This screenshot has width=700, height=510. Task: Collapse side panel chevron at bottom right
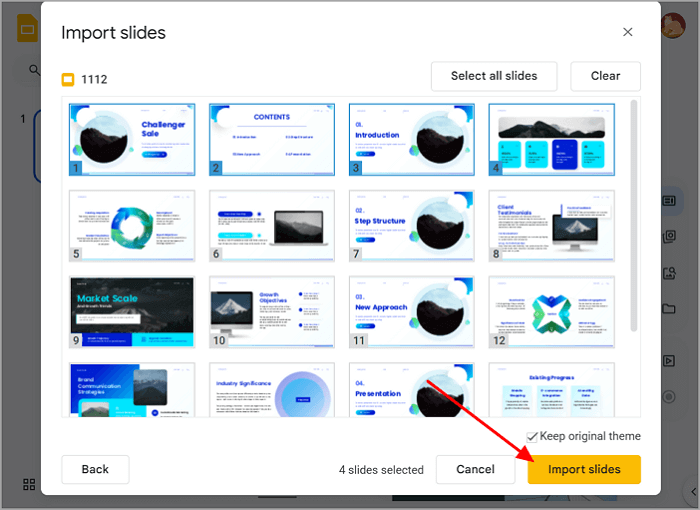[x=693, y=492]
